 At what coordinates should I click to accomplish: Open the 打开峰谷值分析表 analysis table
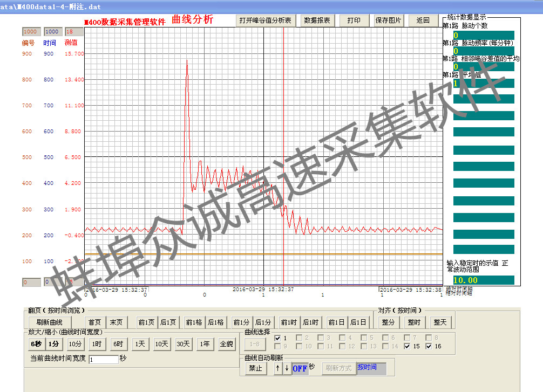(266, 20)
